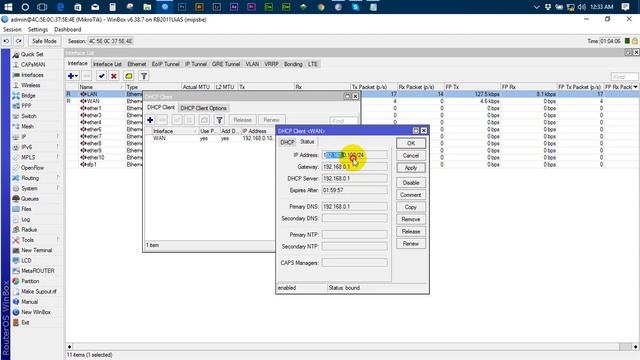Open Quick Set in sidebar
Viewport: 640px width, 360px height.
point(31,54)
